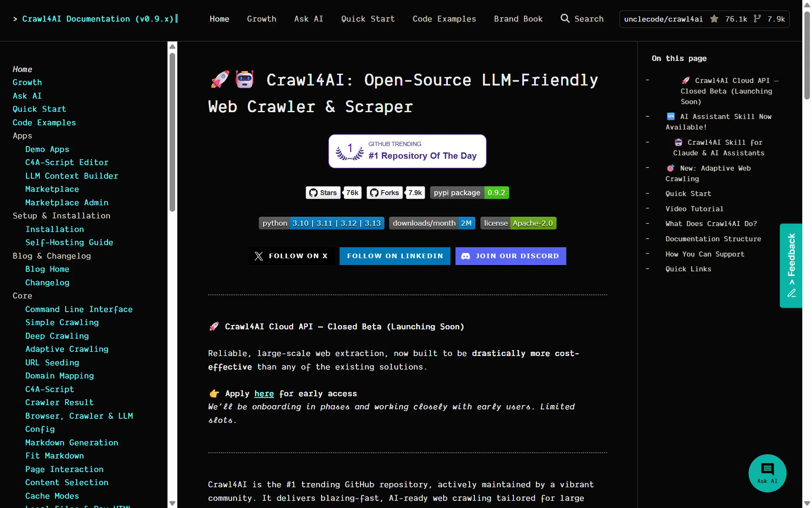Open Domain Mapping in sidebar
The width and height of the screenshot is (812, 508).
60,376
